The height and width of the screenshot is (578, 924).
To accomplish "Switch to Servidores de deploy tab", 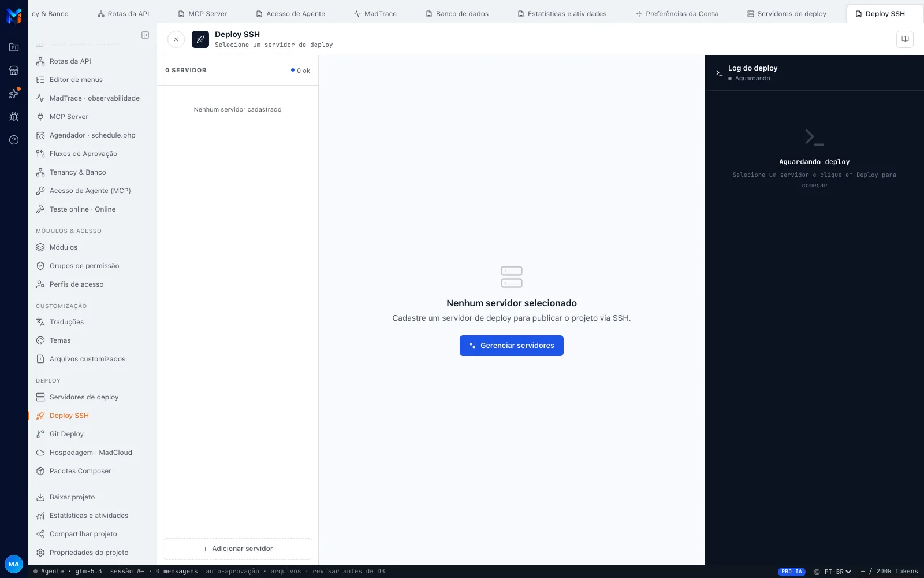I will click(787, 14).
